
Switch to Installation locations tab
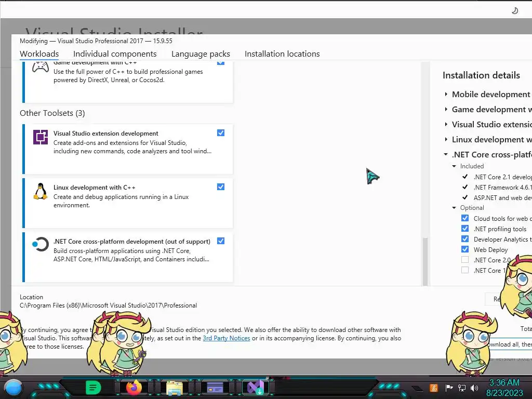[x=282, y=54]
